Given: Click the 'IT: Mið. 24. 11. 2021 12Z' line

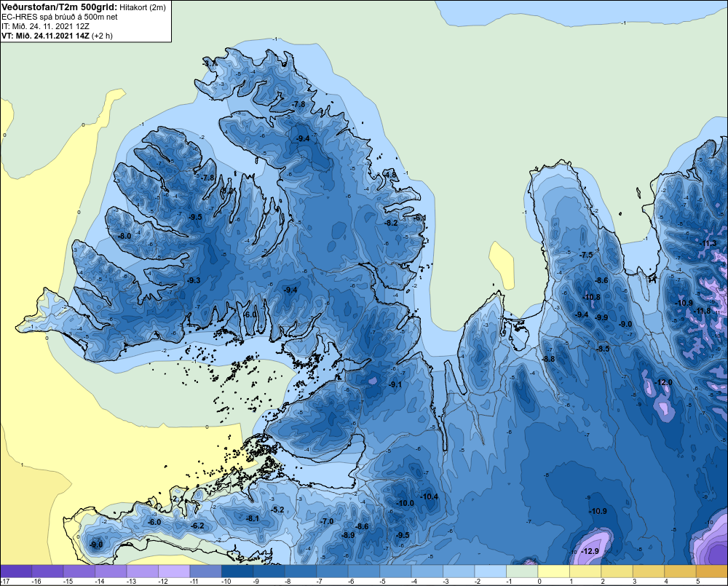Looking at the screenshot, I should (x=45, y=26).
